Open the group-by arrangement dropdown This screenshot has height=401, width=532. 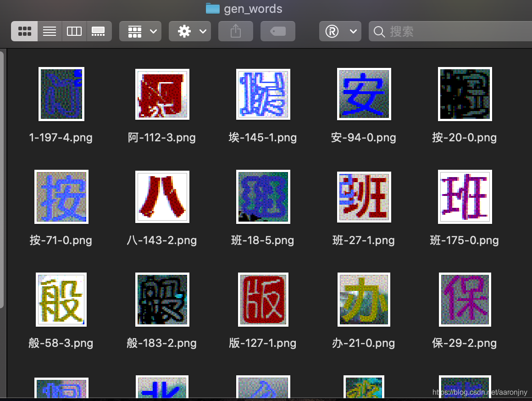click(x=140, y=31)
